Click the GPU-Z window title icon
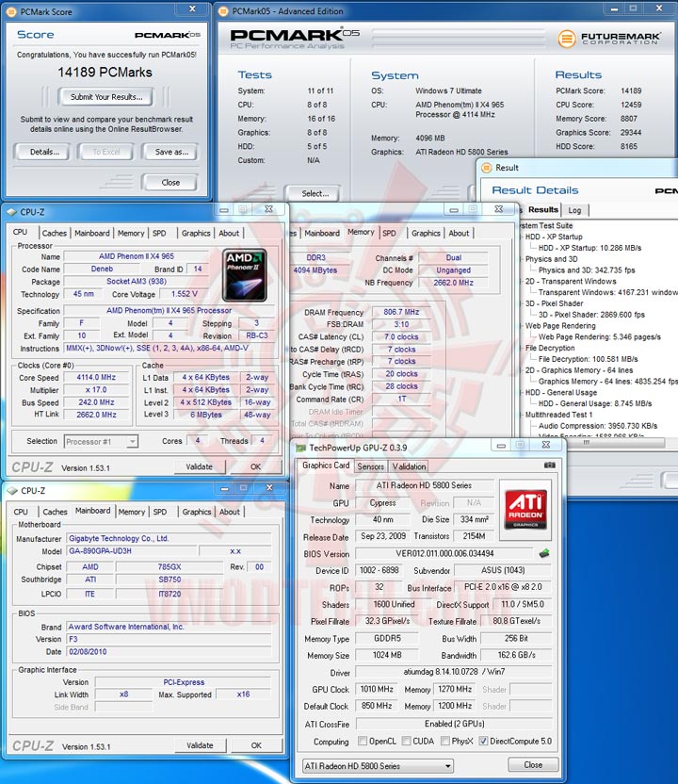The height and width of the screenshot is (784, 678). click(300, 448)
